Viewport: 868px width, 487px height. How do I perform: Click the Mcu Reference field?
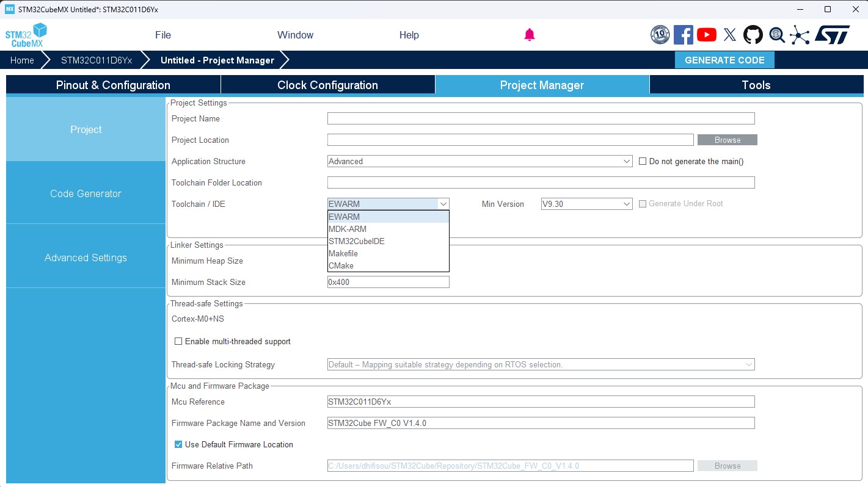(x=541, y=402)
